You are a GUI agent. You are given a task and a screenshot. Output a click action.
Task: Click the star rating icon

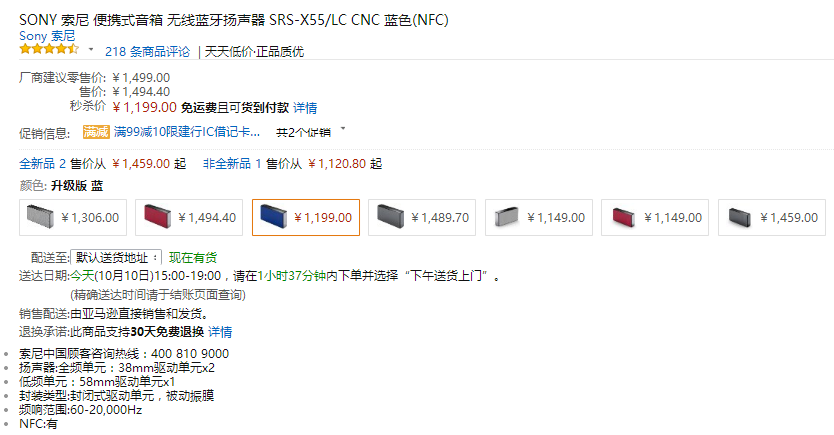click(49, 50)
